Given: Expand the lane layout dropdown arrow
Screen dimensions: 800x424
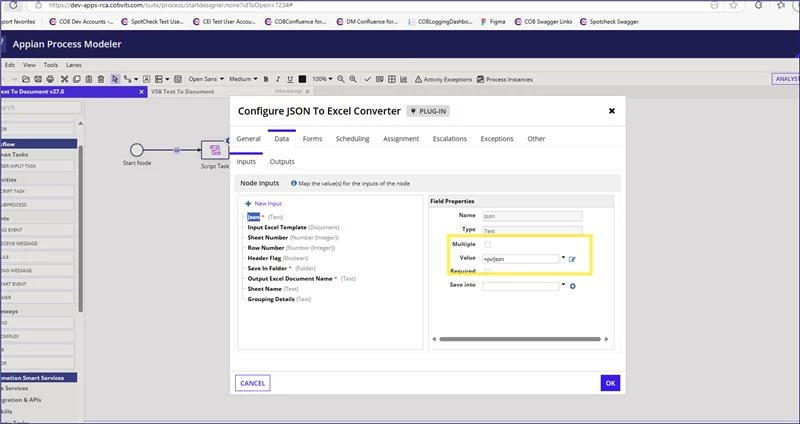Looking at the screenshot, I should coord(167,79).
